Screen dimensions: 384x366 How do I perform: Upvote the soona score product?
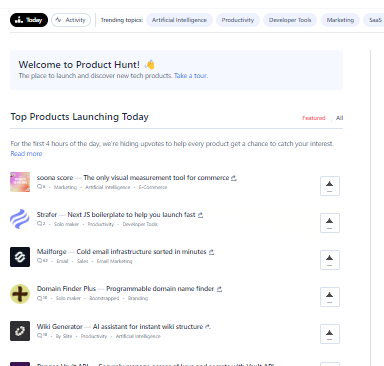point(330,186)
